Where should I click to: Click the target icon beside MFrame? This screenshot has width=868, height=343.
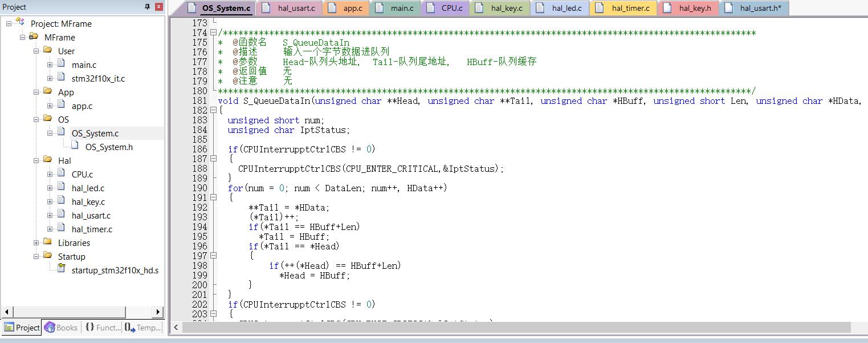point(34,37)
